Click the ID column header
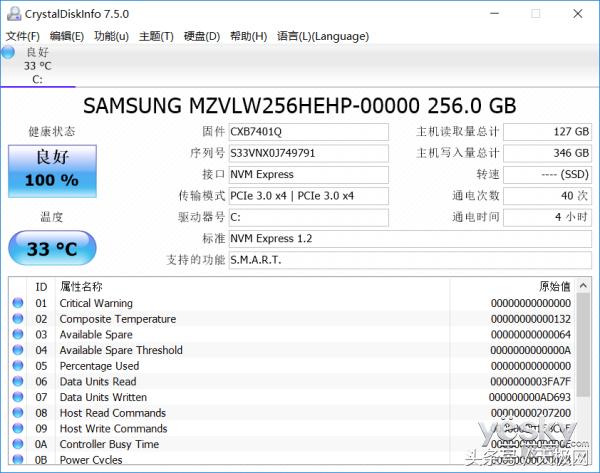The width and height of the screenshot is (600, 473). pyautogui.click(x=41, y=287)
